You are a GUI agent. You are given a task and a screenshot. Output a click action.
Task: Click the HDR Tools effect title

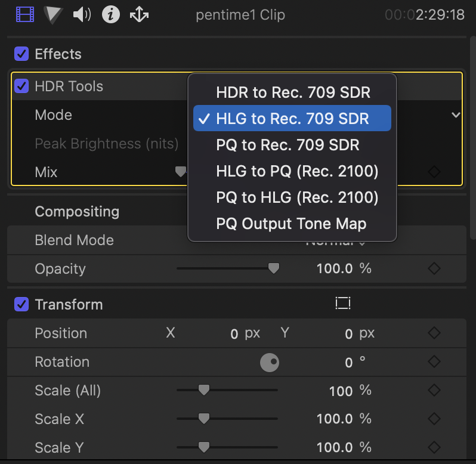coord(69,86)
